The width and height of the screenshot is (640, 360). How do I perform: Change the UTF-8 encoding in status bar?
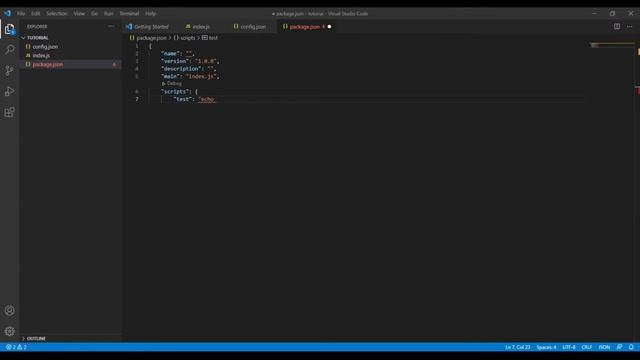(569, 347)
